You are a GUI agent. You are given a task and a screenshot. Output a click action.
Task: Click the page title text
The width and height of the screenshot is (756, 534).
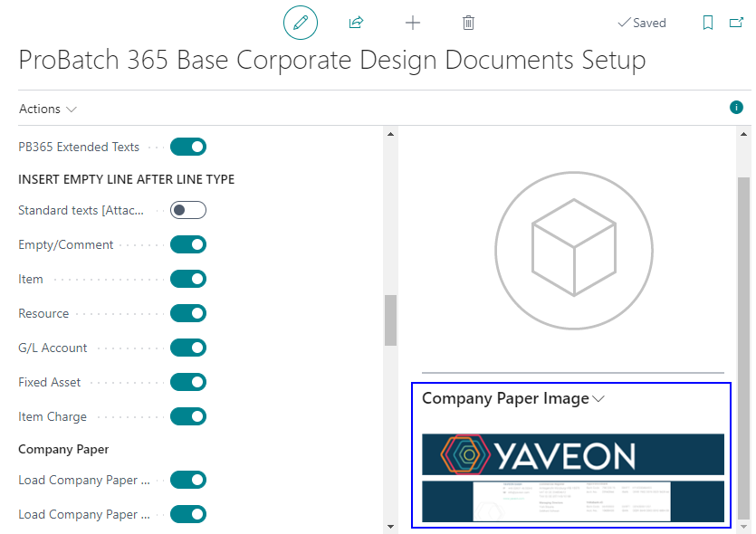click(332, 61)
